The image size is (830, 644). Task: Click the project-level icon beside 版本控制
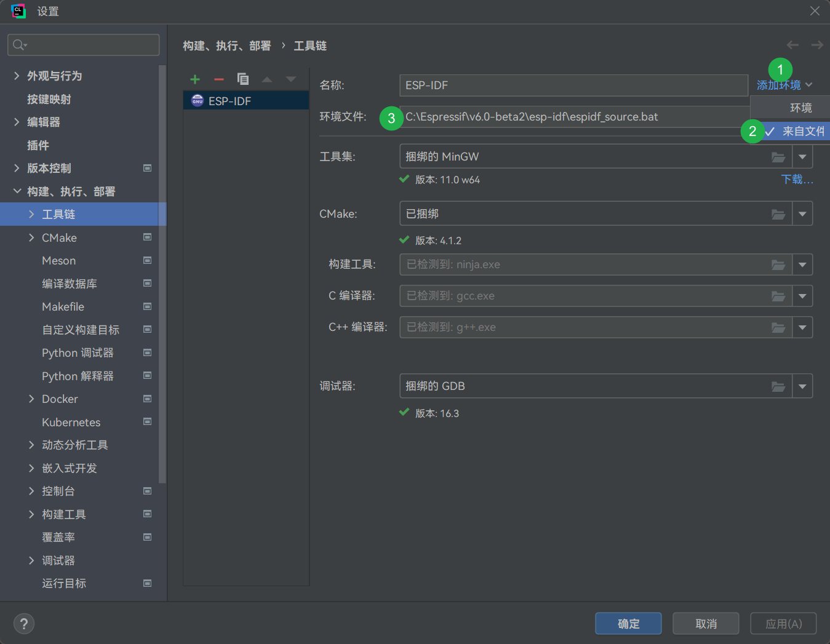[148, 168]
